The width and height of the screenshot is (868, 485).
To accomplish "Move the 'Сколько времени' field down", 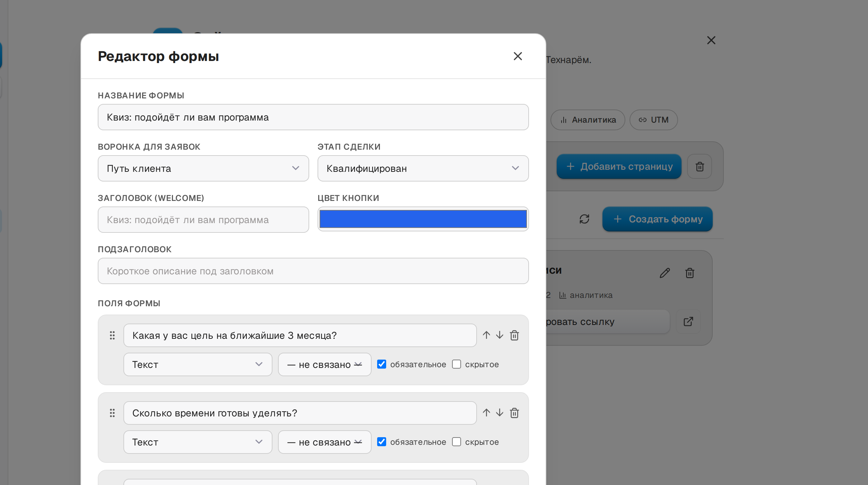I will [x=500, y=413].
